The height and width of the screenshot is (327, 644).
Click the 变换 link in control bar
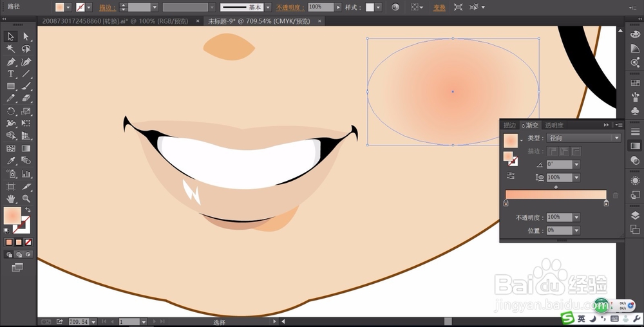(x=439, y=7)
